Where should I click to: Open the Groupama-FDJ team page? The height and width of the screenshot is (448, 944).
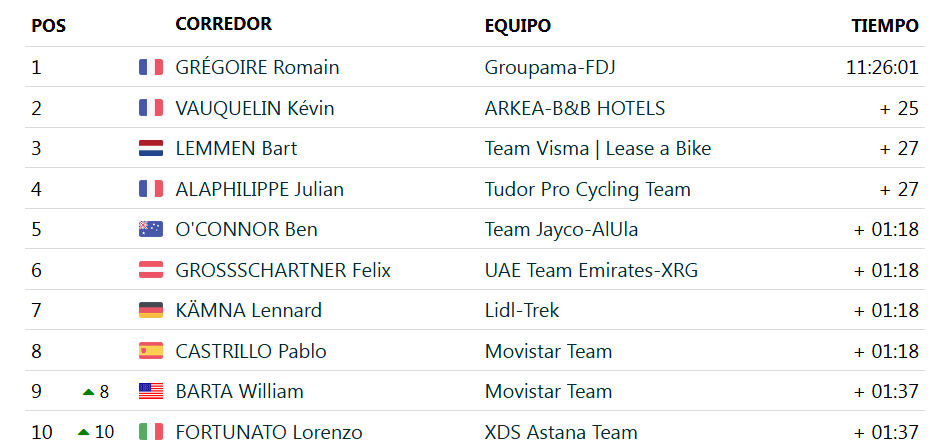(550, 67)
